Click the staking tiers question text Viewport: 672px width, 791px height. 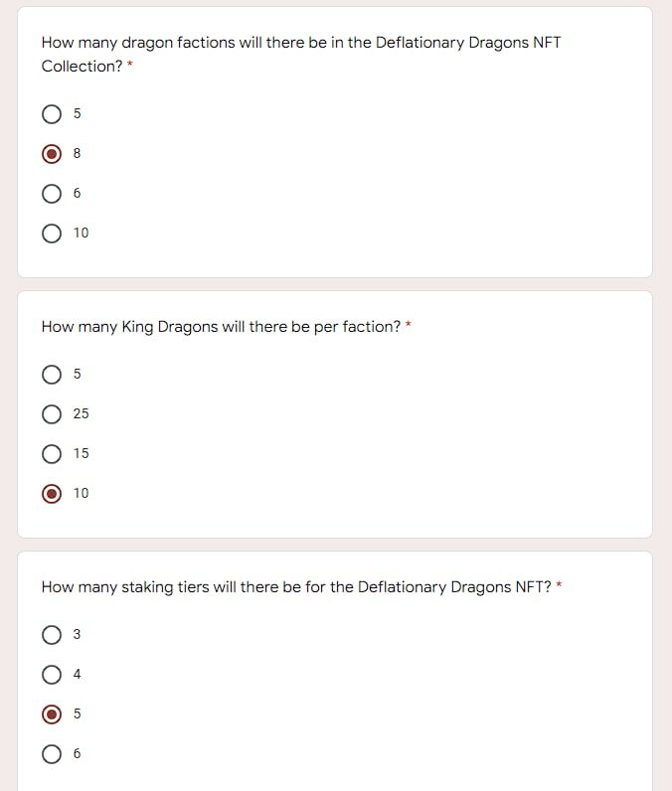pos(295,587)
